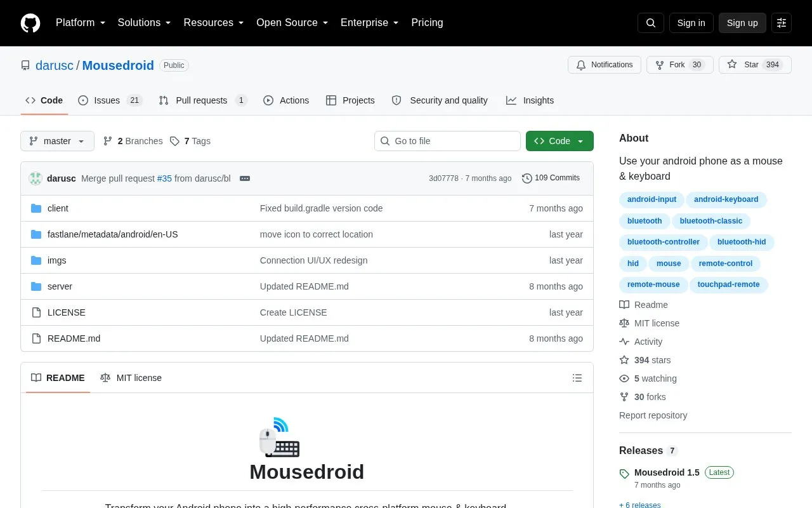Viewport: 812px width, 508px height.
Task: Open the appearance settings icon button
Action: [782, 23]
